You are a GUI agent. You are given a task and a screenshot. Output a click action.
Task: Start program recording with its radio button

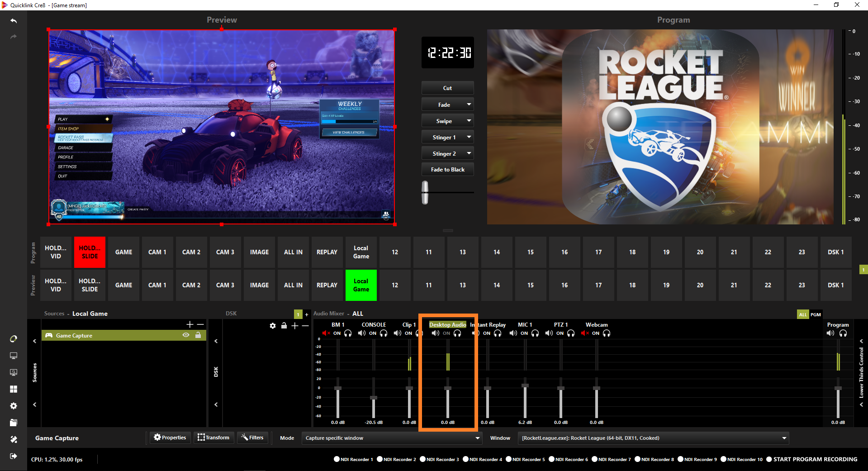click(769, 459)
